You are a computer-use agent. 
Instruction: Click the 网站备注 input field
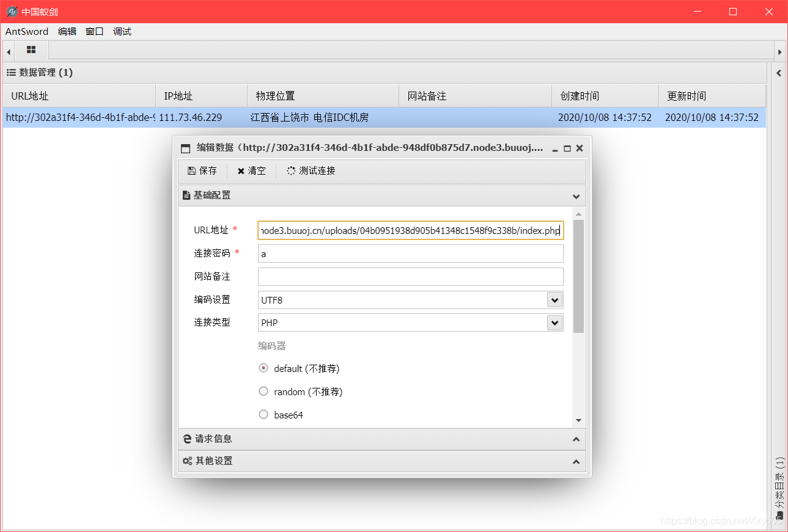411,277
